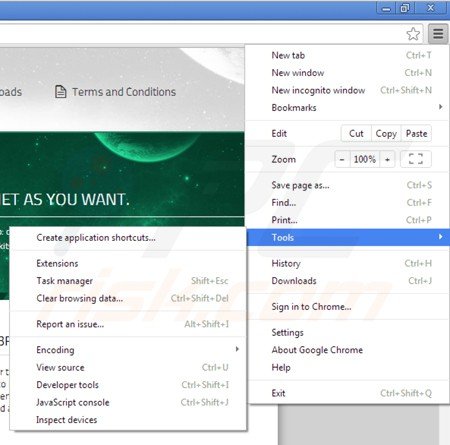This screenshot has width=450, height=445.
Task: Expand the Encoding submenu arrow
Action: 237,349
